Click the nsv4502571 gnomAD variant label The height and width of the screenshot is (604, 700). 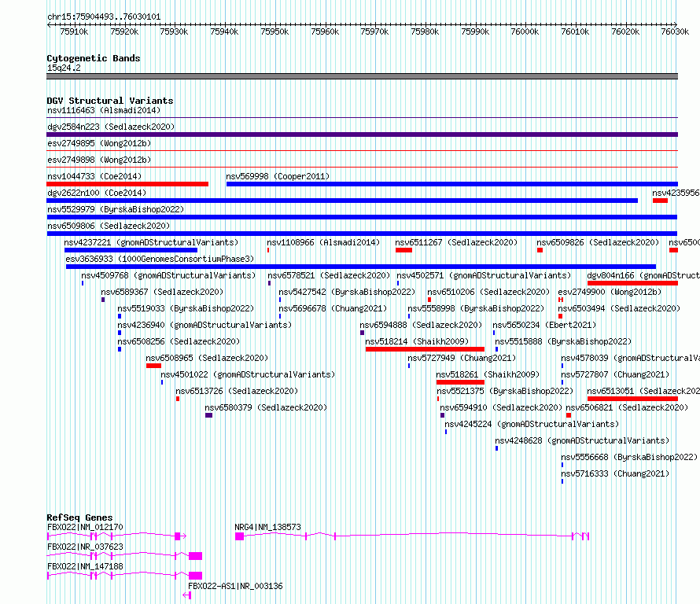pyautogui.click(x=484, y=275)
